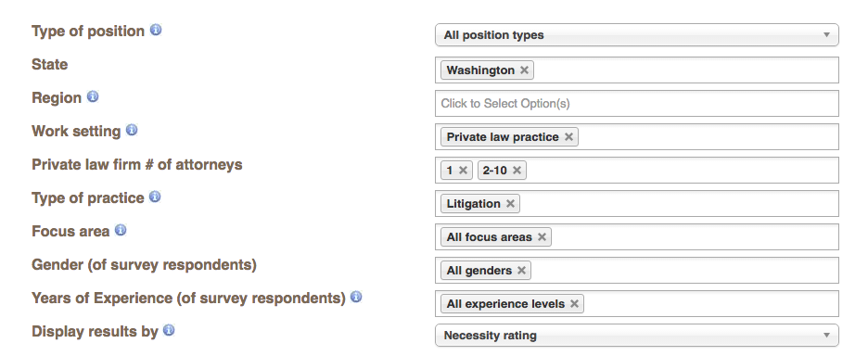This screenshot has width=868, height=356.
Task: Remove the 1 attorney tag
Action: tap(464, 170)
